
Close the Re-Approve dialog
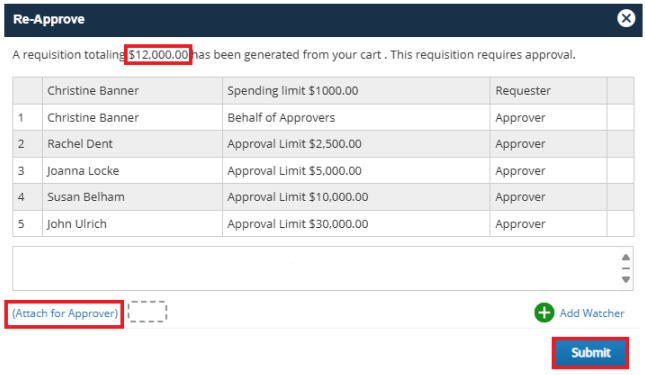[626, 18]
